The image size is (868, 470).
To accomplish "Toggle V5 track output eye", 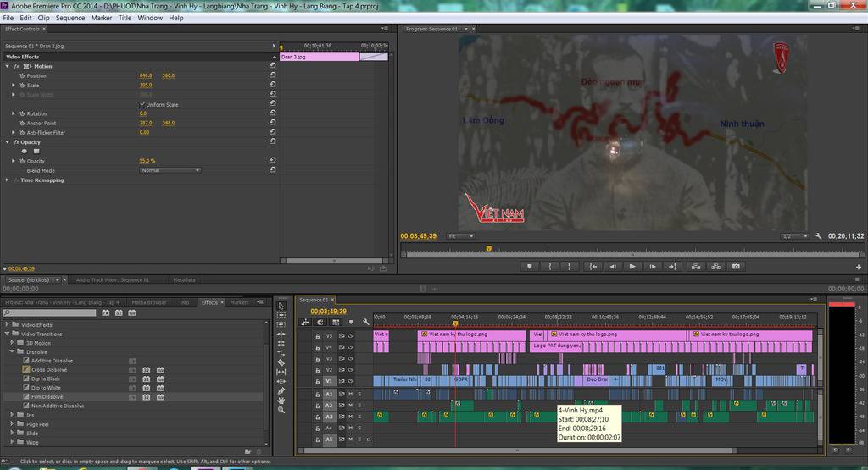I will pyautogui.click(x=350, y=335).
